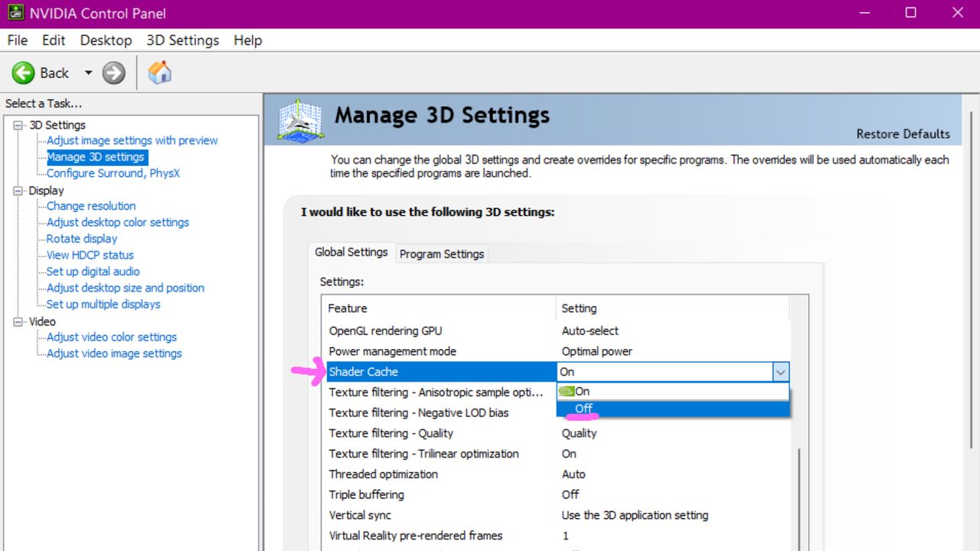Maximize the NVIDIA Control Panel window

click(x=910, y=13)
